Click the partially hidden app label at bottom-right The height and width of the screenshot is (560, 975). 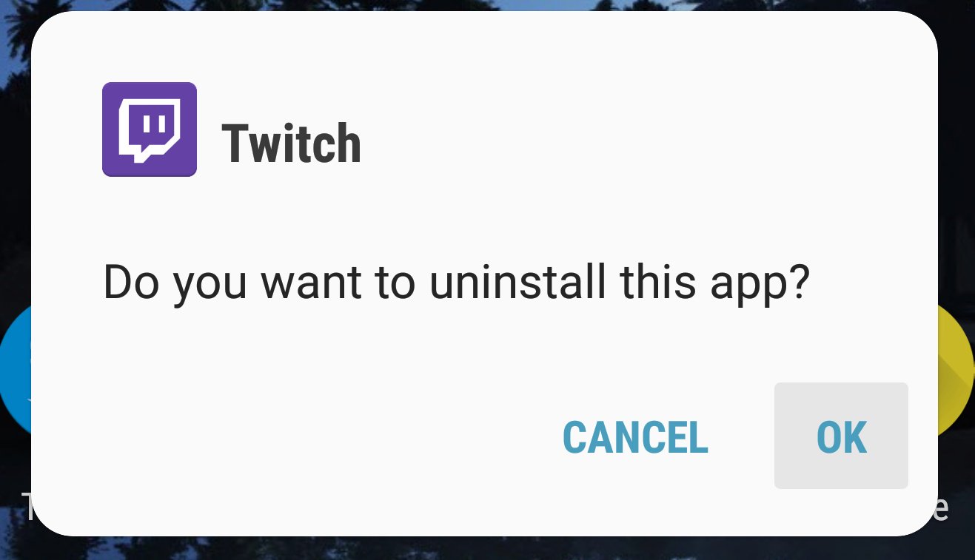[x=942, y=508]
